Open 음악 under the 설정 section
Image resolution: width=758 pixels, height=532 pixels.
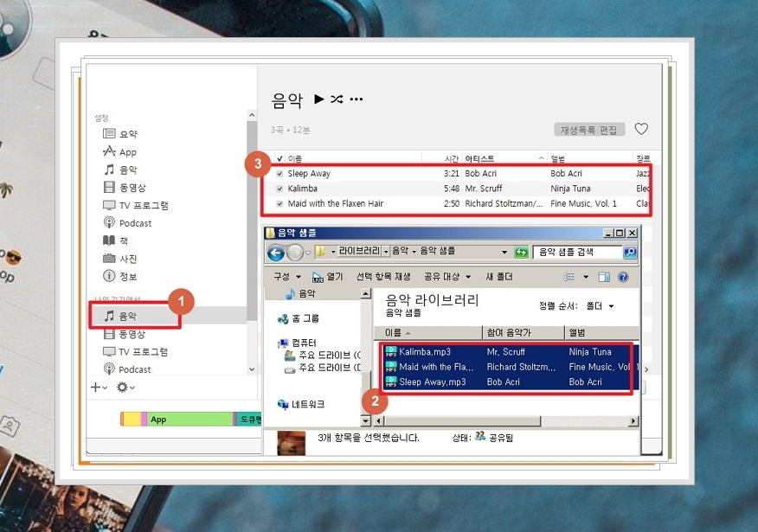pyautogui.click(x=120, y=170)
